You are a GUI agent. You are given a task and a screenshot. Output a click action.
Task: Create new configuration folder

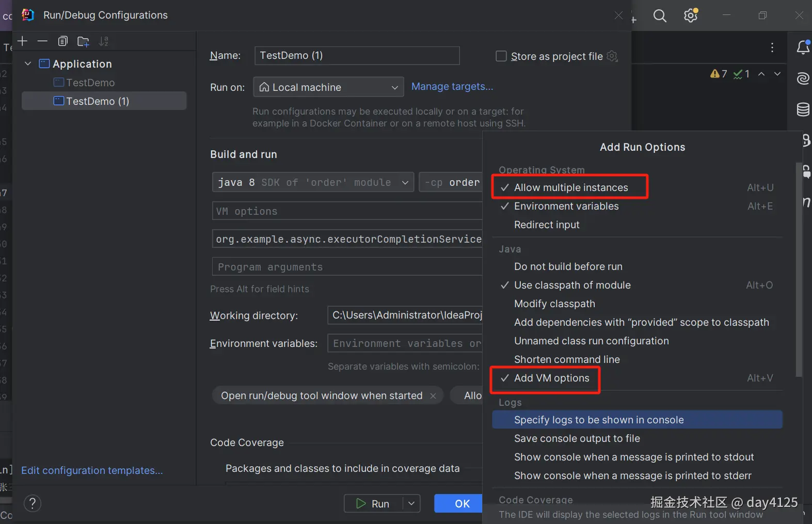(x=83, y=41)
